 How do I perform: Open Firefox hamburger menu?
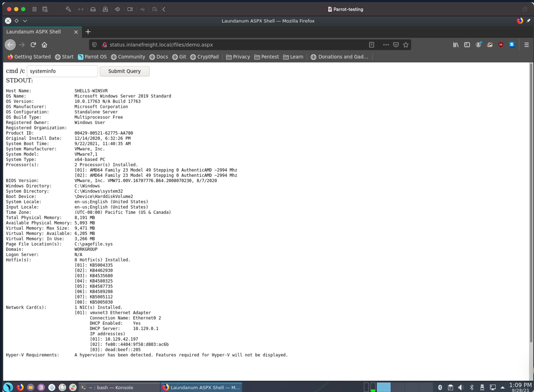527,45
